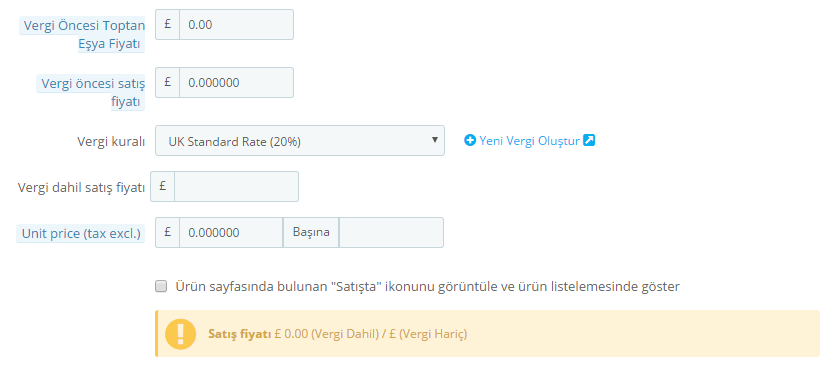Click the external-link arrow icon after Yeni Vergi Oluştur

[589, 141]
